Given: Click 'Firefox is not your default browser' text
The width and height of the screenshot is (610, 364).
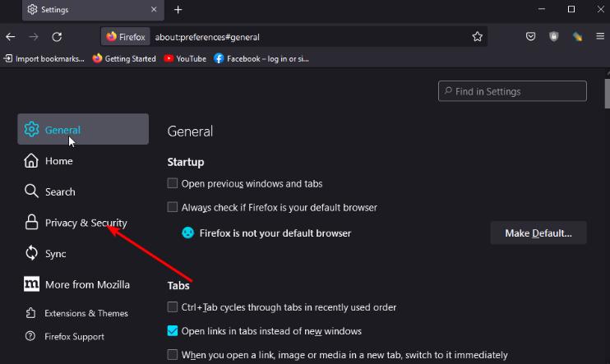Looking at the screenshot, I should [x=275, y=233].
